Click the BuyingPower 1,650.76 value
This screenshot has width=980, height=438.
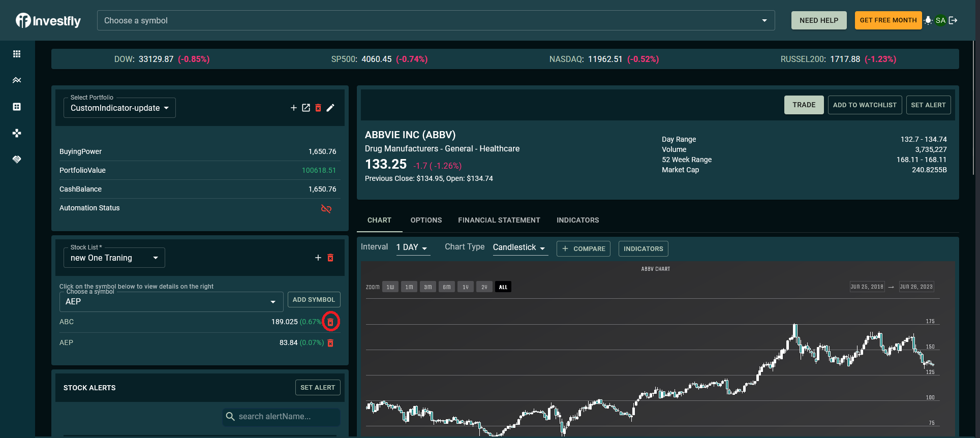point(322,151)
